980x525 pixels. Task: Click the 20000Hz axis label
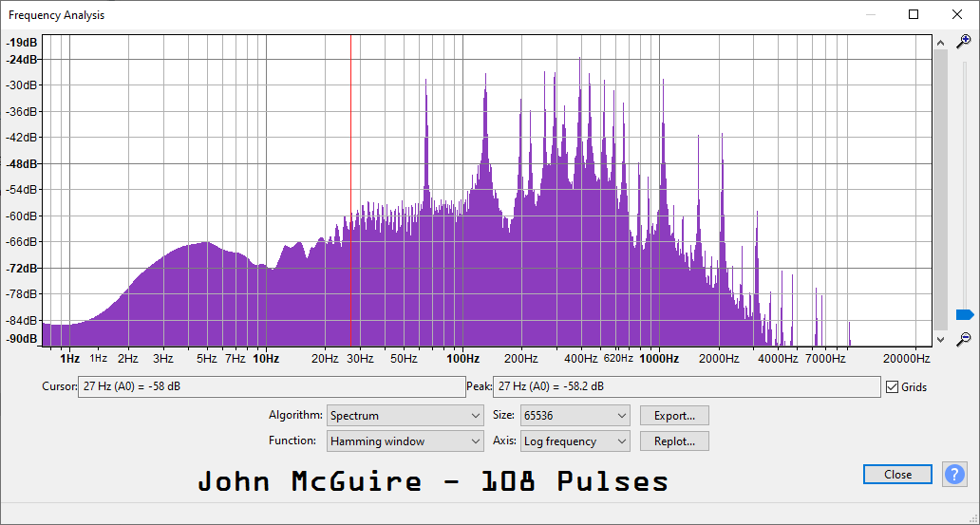[x=906, y=359]
